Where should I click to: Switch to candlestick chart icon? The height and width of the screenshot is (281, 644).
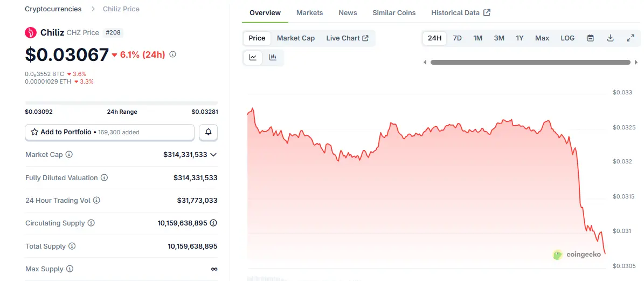tap(273, 58)
